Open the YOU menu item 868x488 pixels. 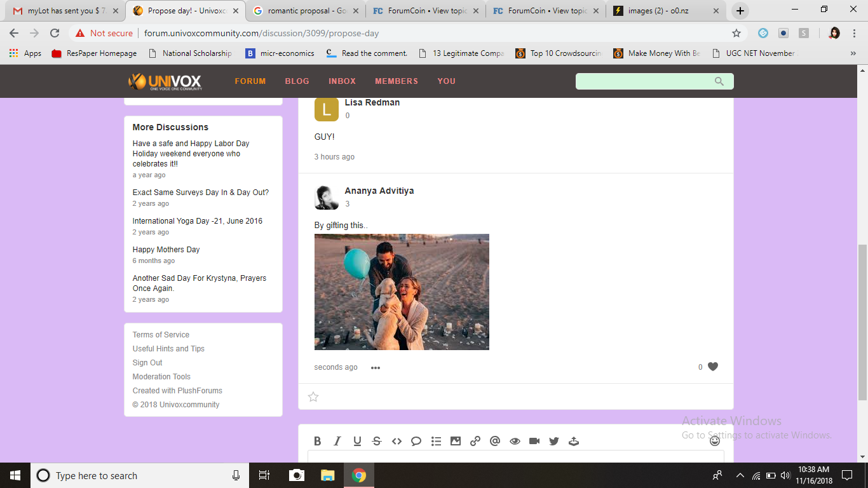pyautogui.click(x=447, y=81)
